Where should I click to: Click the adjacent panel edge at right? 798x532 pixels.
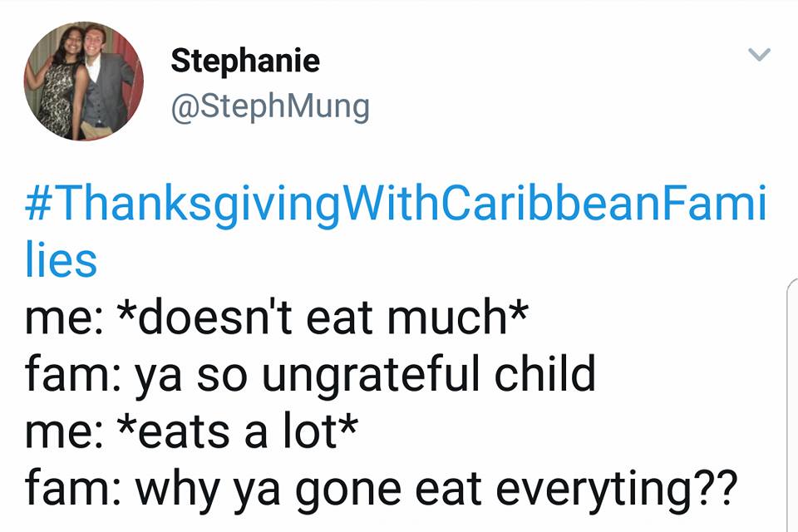(x=792, y=405)
